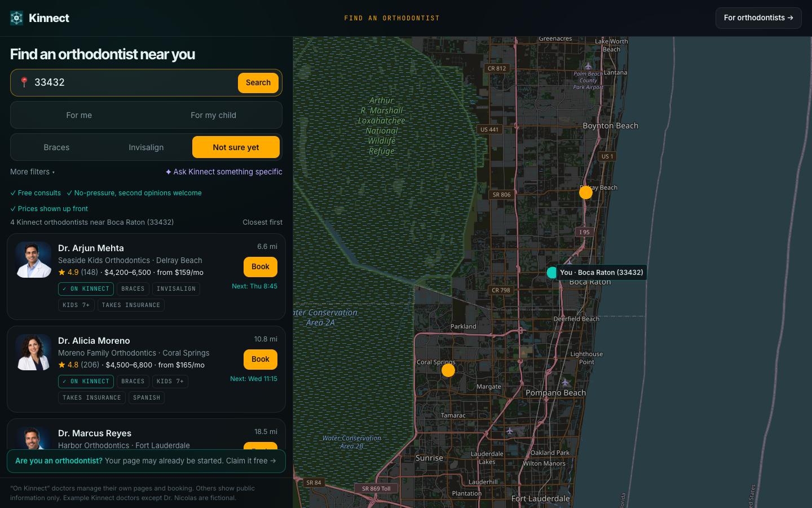812x508 pixels.
Task: Click the Claim it free banner
Action: [146, 461]
